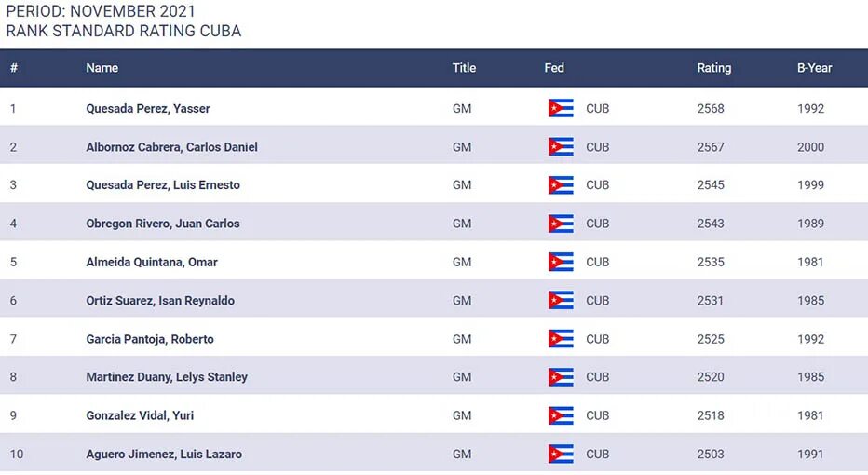Screen dimensions: 868x475
Task: Click the flag icon in Albornoz Cabrera's row
Action: (x=561, y=146)
